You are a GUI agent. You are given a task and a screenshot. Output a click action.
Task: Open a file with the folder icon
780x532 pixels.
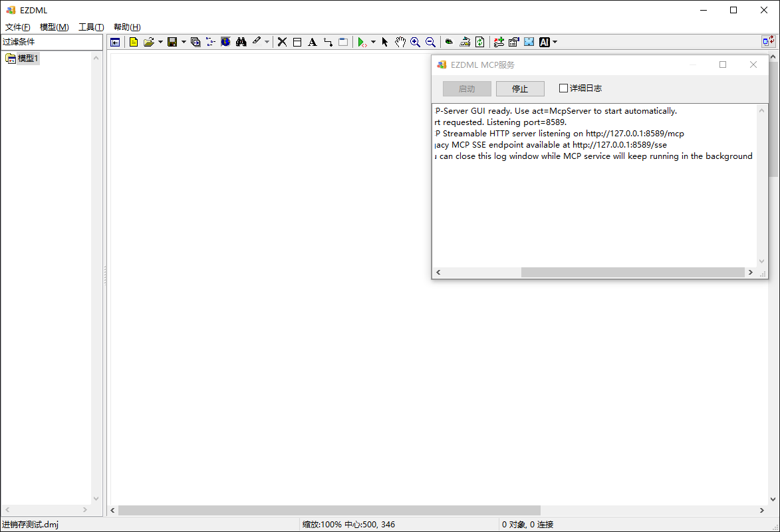[148, 43]
